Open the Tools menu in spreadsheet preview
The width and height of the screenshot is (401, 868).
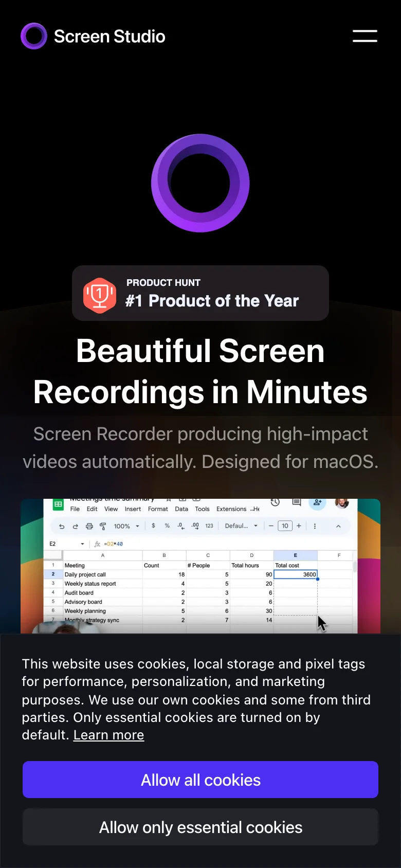202,509
